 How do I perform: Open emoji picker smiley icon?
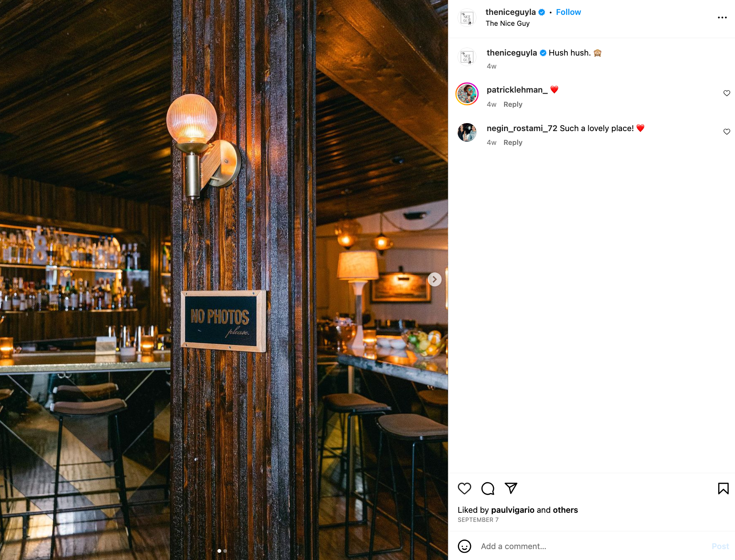point(464,546)
